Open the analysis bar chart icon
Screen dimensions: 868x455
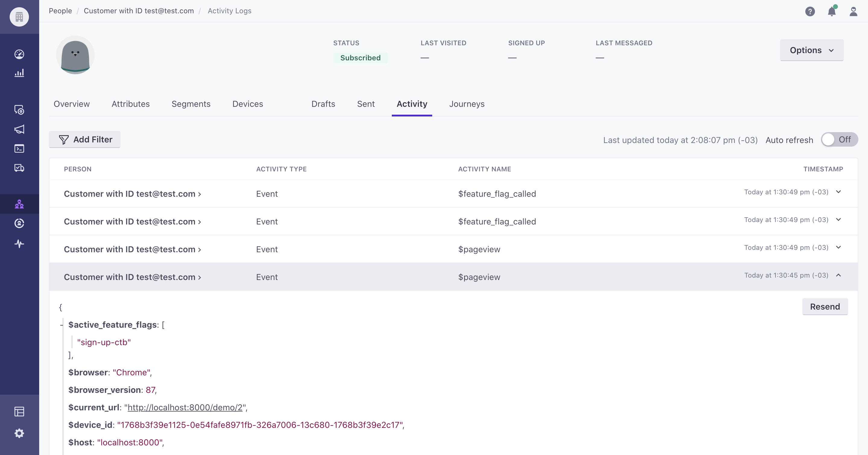pyautogui.click(x=19, y=73)
